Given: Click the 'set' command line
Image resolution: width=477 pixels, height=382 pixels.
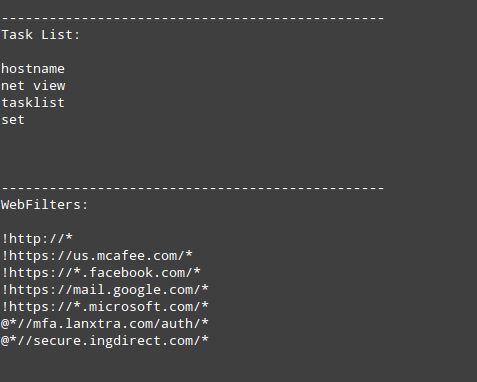Looking at the screenshot, I should tap(13, 120).
